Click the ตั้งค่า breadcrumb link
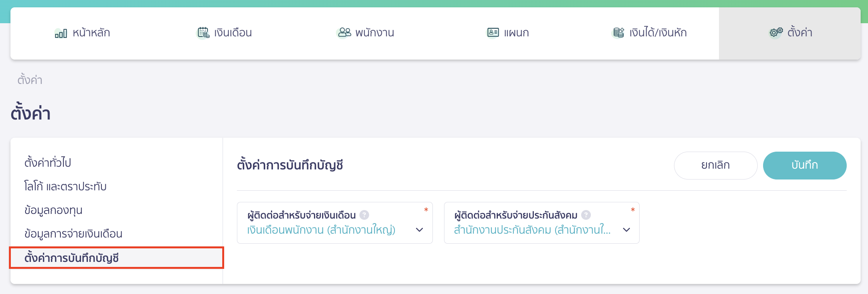The image size is (868, 294). click(30, 80)
